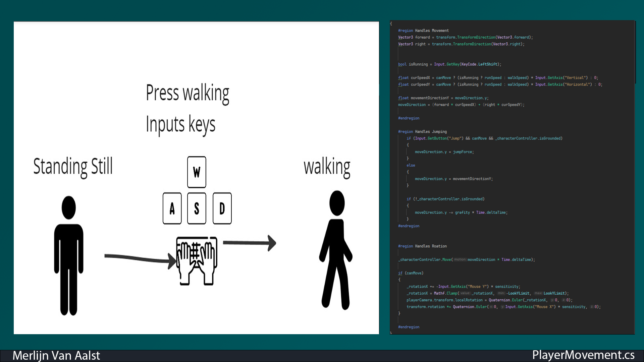Image resolution: width=644 pixels, height=362 pixels.
Task: Click the 'Press walking' text
Action: tap(187, 93)
